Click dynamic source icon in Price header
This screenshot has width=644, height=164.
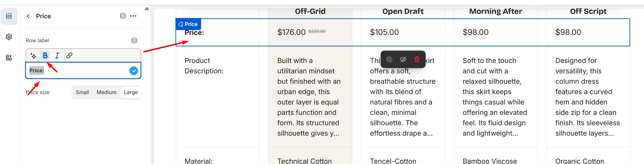pos(123,16)
